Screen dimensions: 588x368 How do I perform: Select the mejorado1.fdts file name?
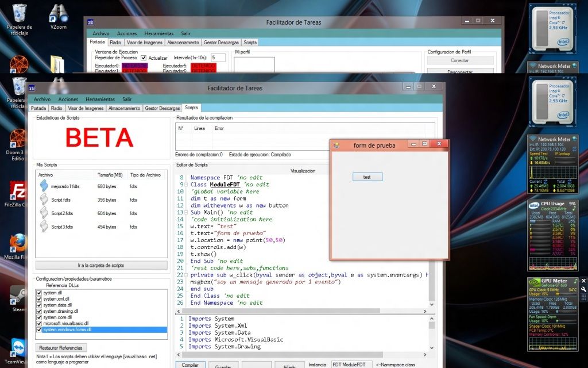65,186
